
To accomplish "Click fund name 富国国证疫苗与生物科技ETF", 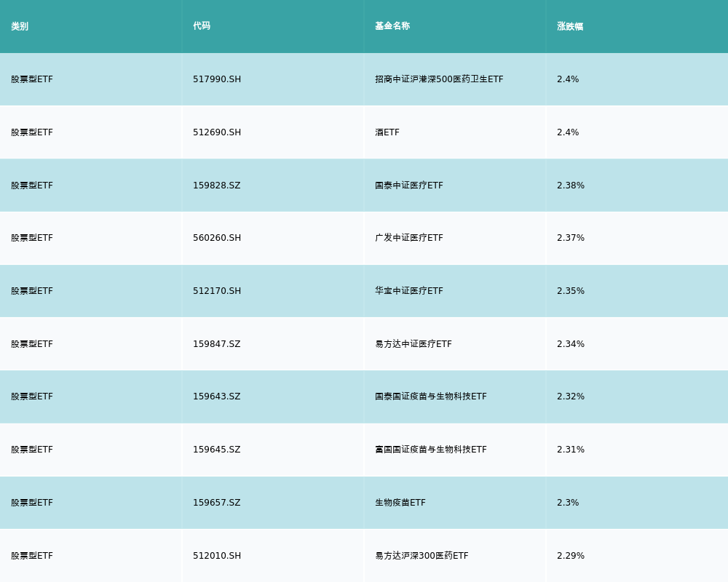I will 431,450.
